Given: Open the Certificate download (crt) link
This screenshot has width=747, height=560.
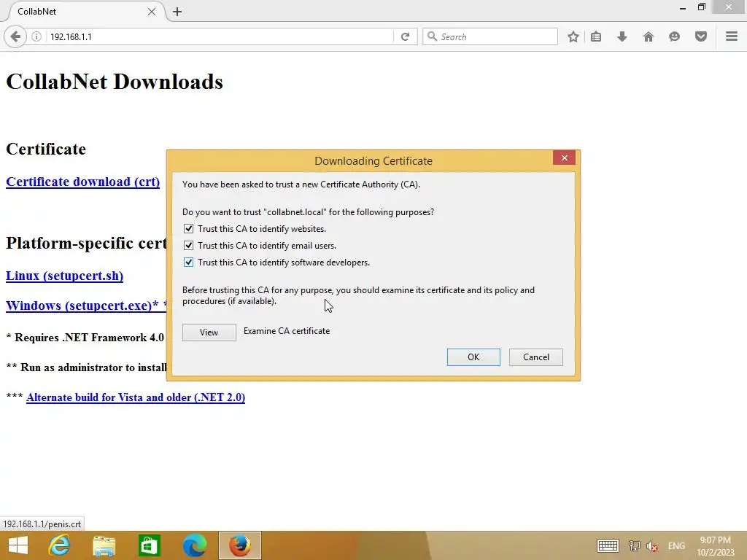Looking at the screenshot, I should coord(83,182).
